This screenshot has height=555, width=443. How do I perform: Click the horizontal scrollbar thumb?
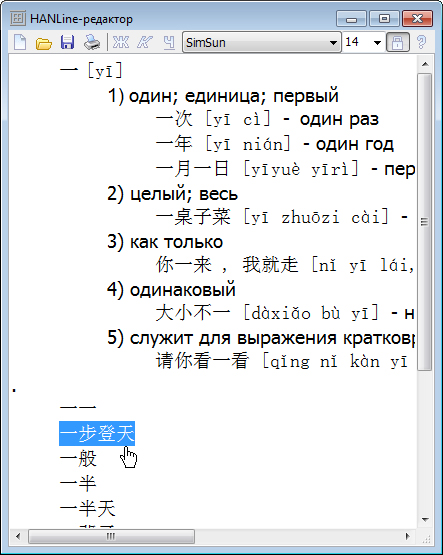click(x=111, y=537)
